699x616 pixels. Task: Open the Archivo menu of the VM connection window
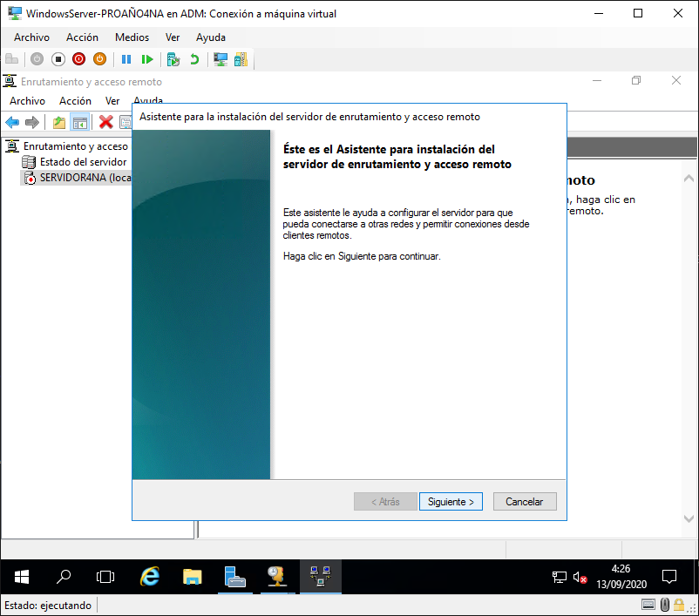click(31, 37)
